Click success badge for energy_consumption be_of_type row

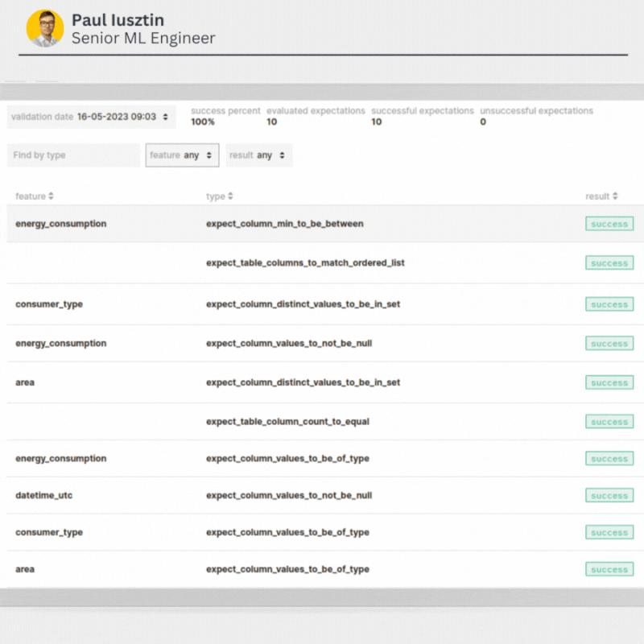coord(609,458)
